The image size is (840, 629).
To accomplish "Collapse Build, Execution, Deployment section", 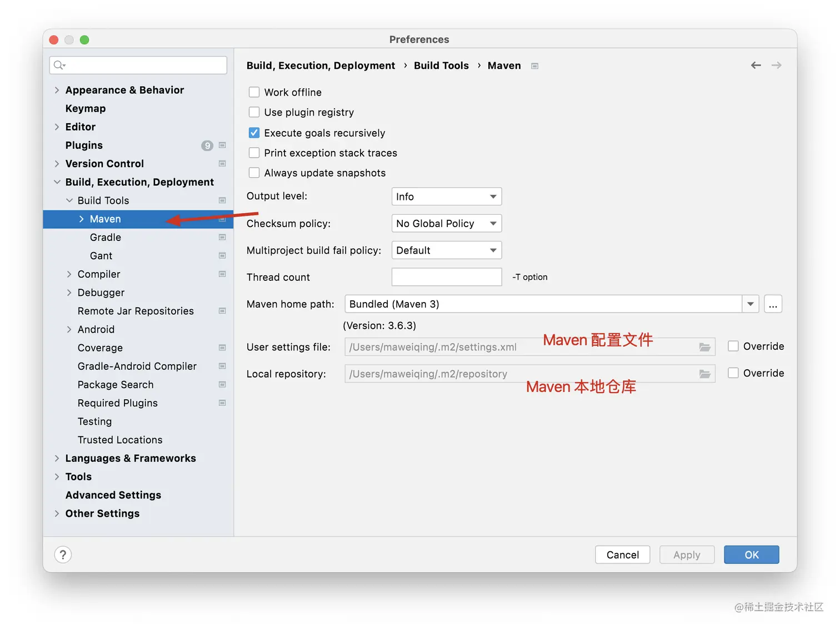I will 57,182.
